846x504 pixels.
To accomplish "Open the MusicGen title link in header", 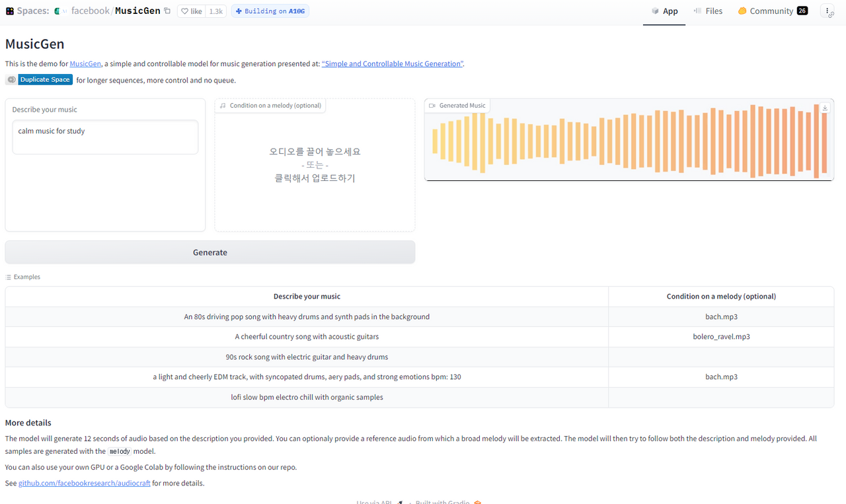I will pos(137,11).
